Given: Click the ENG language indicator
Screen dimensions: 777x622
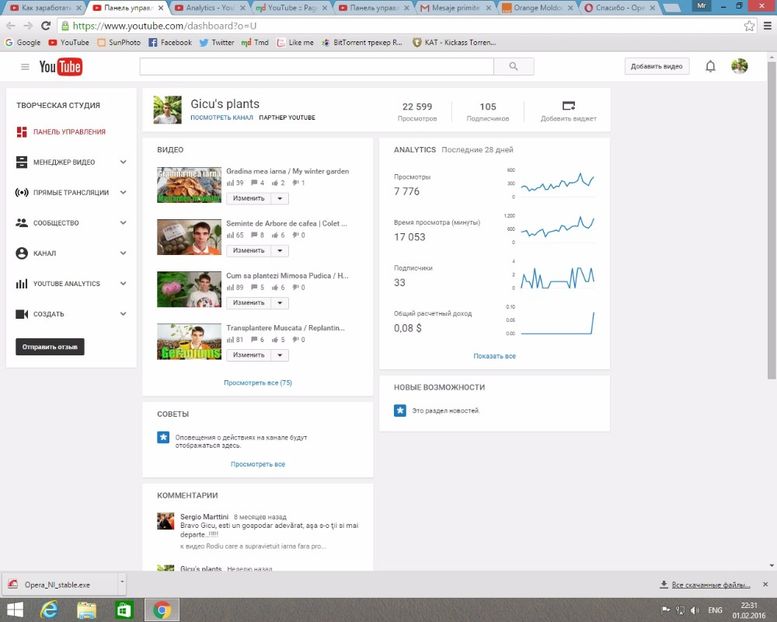Looking at the screenshot, I should point(715,610).
